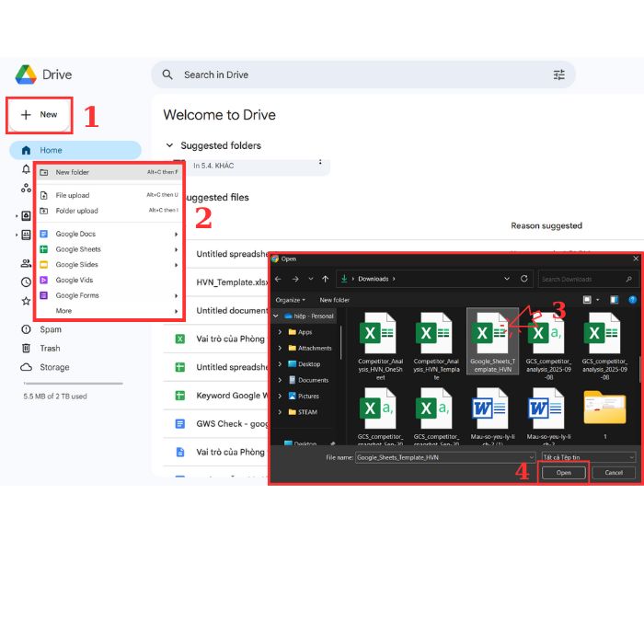Choose File upload from the menu
The width and height of the screenshot is (644, 644).
click(109, 195)
